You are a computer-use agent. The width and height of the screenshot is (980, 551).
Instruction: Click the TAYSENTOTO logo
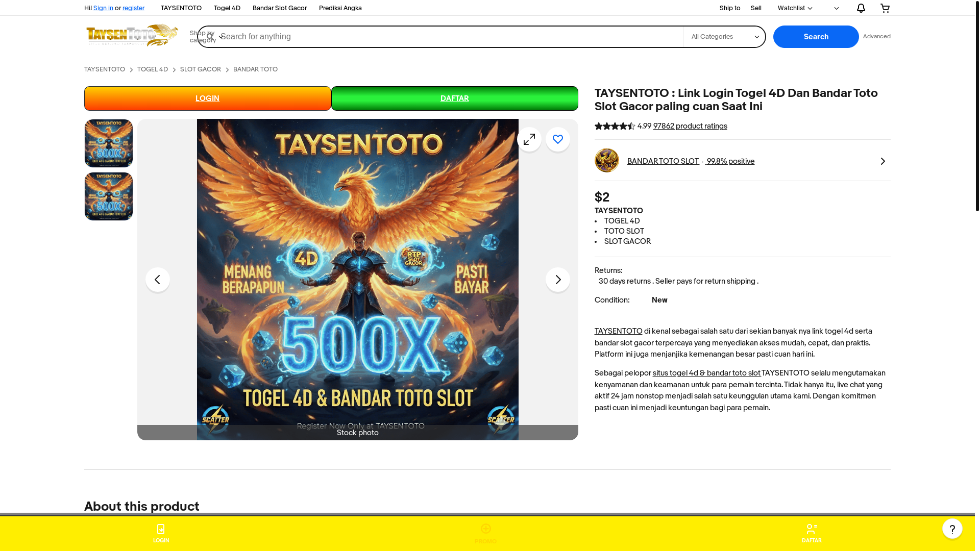click(132, 36)
